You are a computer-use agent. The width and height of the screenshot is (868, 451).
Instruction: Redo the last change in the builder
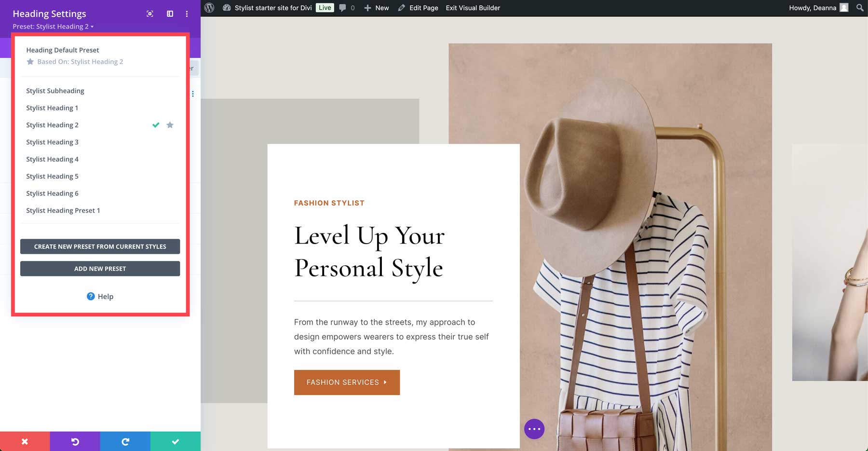(x=125, y=441)
